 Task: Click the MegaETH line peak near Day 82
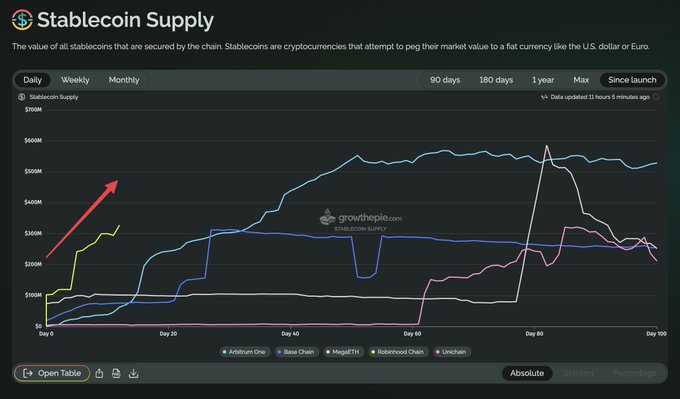(546, 146)
